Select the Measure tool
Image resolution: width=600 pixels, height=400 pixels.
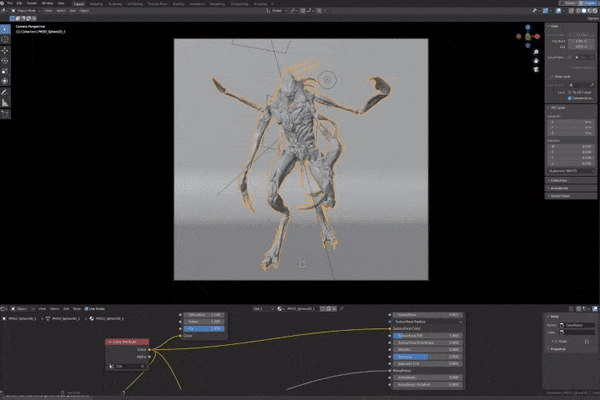[5, 103]
